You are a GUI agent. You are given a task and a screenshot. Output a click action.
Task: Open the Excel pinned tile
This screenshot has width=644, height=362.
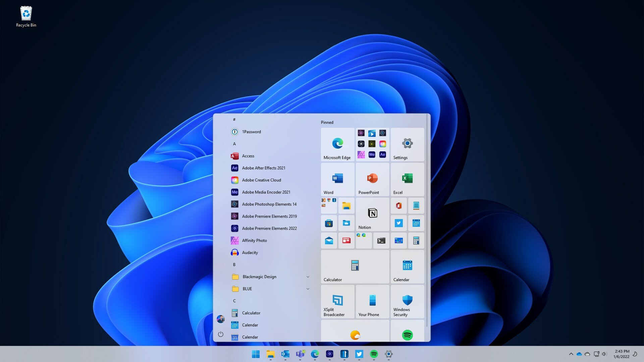tap(407, 179)
